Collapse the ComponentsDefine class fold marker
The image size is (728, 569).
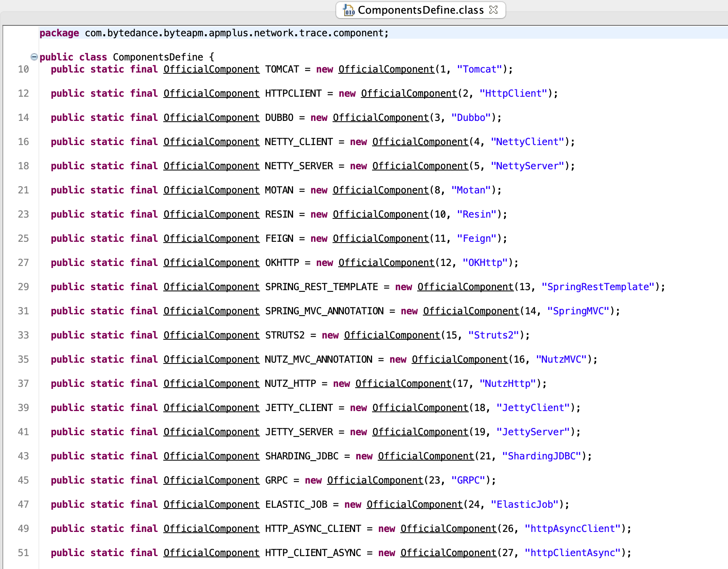coord(34,57)
